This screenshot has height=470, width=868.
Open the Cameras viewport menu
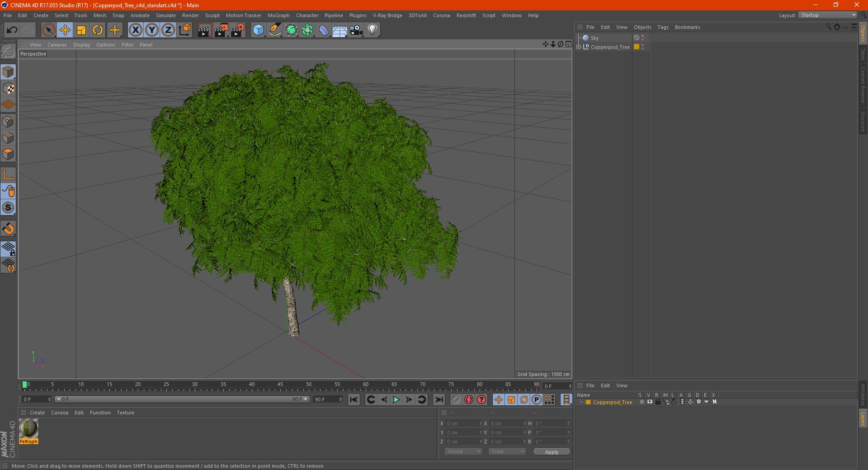click(57, 45)
